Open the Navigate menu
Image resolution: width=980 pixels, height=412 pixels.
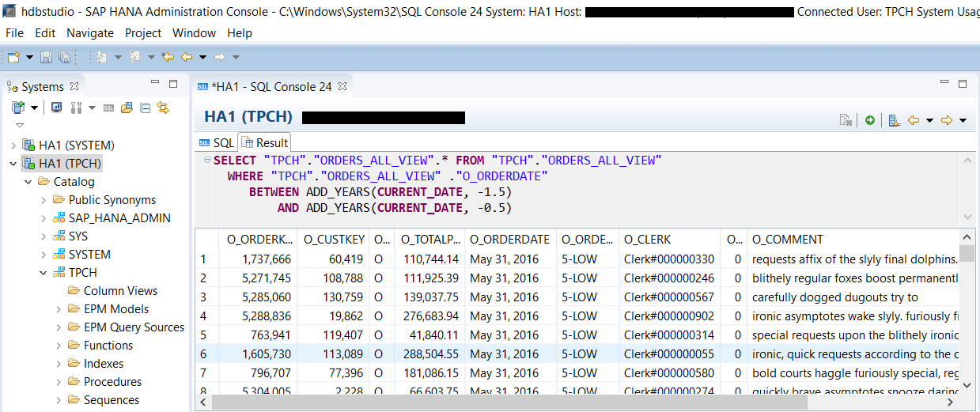[90, 33]
